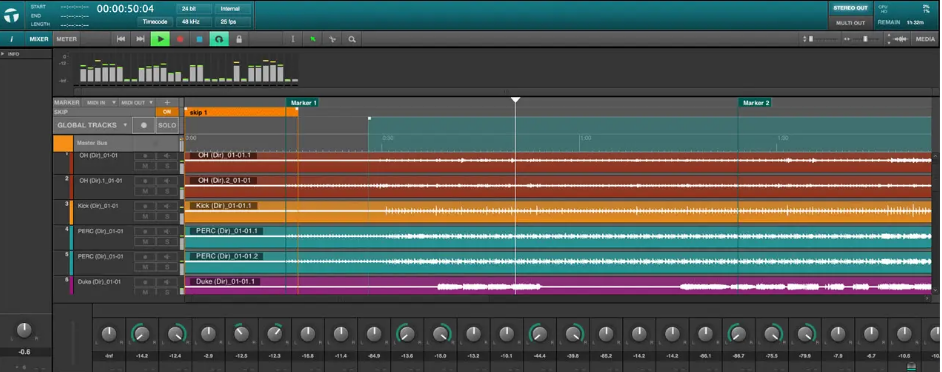Click the waveform zoom icon
The height and width of the screenshot is (372, 942).
click(901, 39)
